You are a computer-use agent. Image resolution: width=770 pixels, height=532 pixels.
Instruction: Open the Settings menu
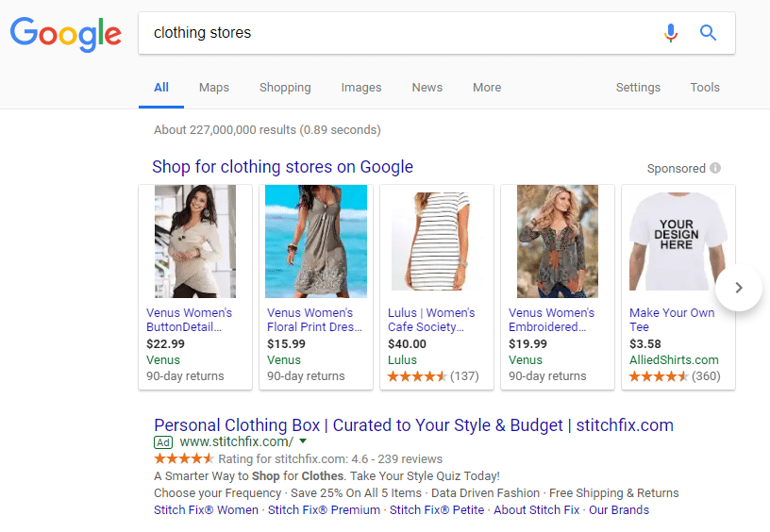coord(638,87)
